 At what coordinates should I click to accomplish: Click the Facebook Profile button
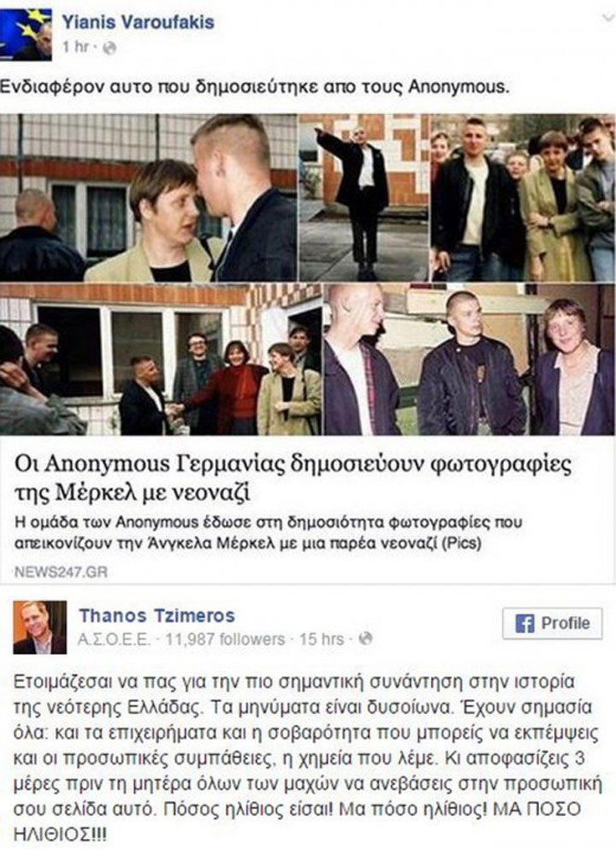tap(552, 623)
